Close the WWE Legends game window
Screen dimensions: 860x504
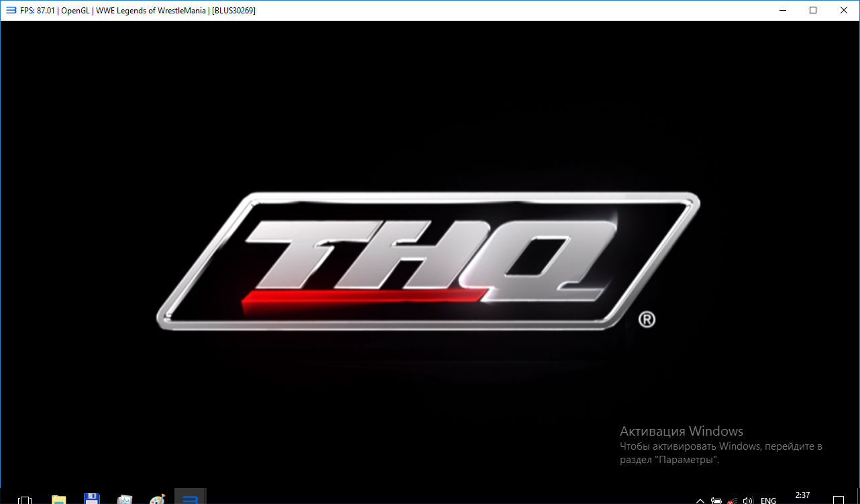pos(844,10)
